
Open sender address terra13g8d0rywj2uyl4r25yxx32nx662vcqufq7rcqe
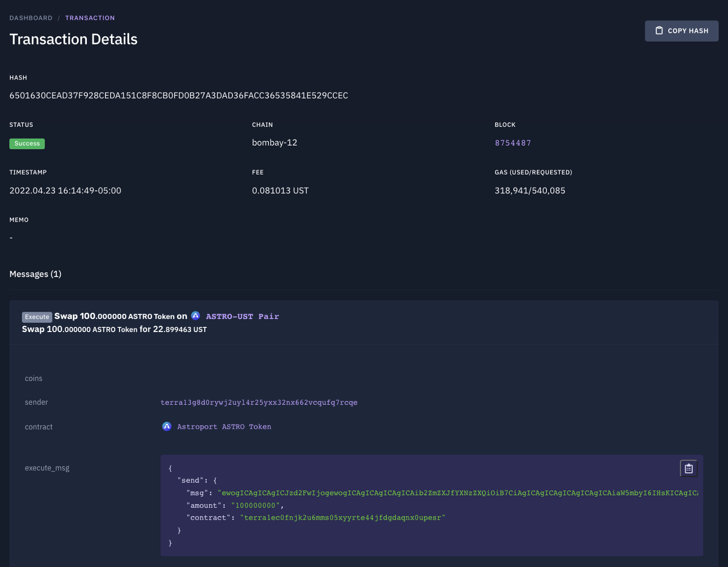click(x=259, y=402)
